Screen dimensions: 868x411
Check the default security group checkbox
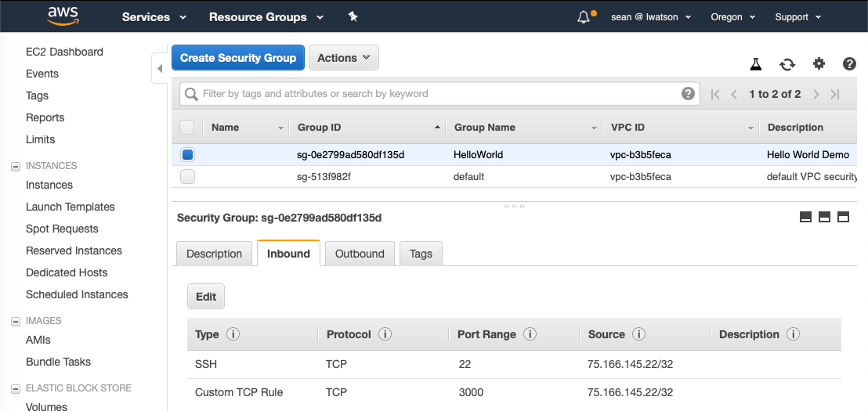pos(187,176)
